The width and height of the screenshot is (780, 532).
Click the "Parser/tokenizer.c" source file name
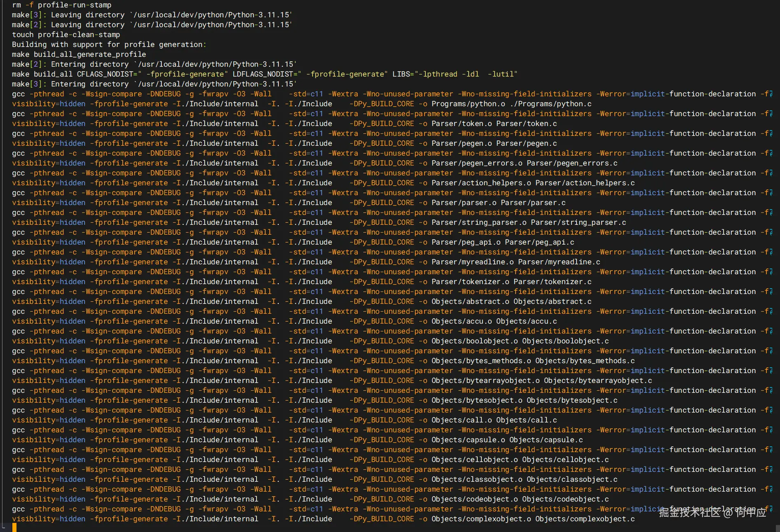tap(553, 282)
